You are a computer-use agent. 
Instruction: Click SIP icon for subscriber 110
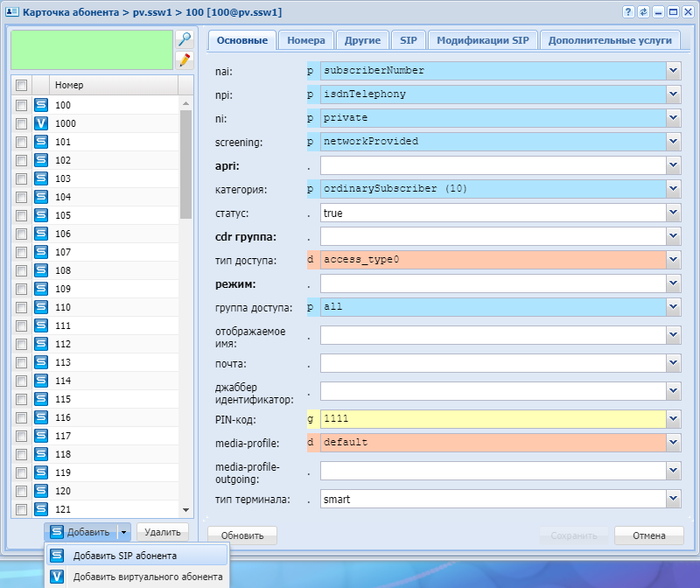[40, 307]
